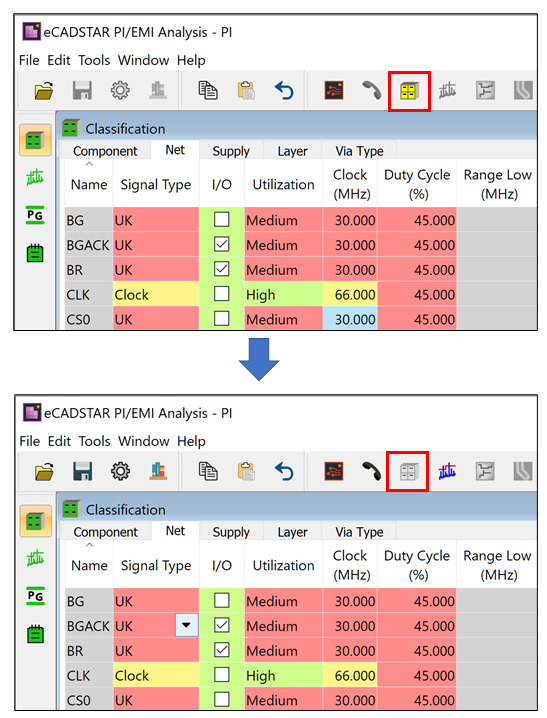This screenshot has height=718, width=547.
Task: Open Settings gear in top window toolbar
Action: coord(120,91)
